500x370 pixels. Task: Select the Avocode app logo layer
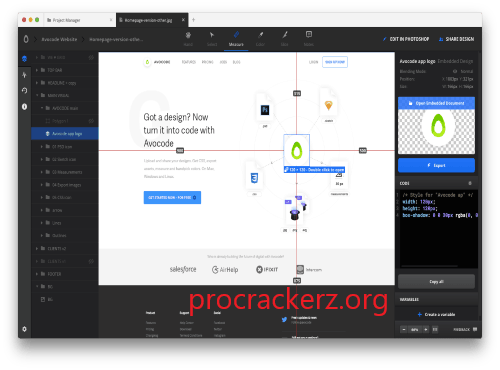[x=65, y=134]
